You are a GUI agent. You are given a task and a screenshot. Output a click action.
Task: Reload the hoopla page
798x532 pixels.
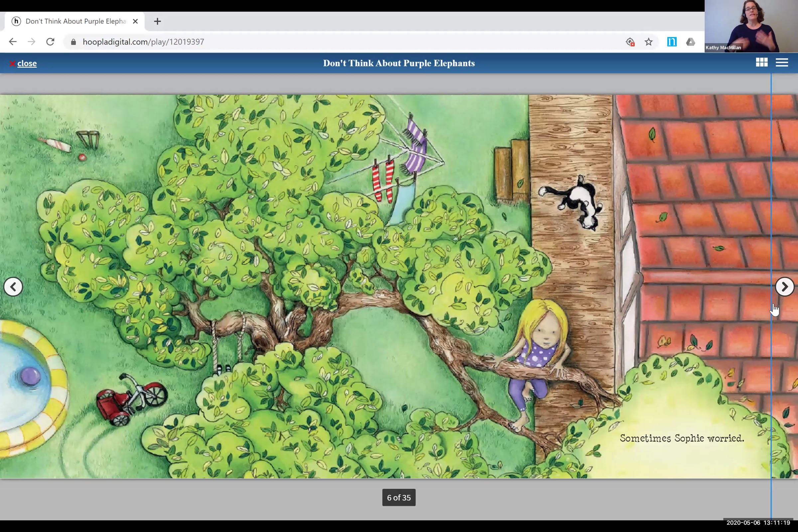pyautogui.click(x=50, y=42)
